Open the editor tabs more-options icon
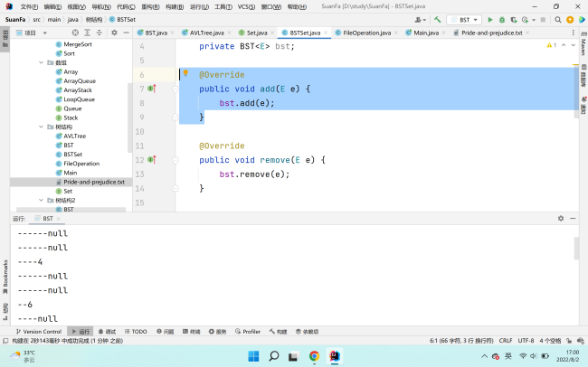This screenshot has height=367, width=588. [x=573, y=33]
